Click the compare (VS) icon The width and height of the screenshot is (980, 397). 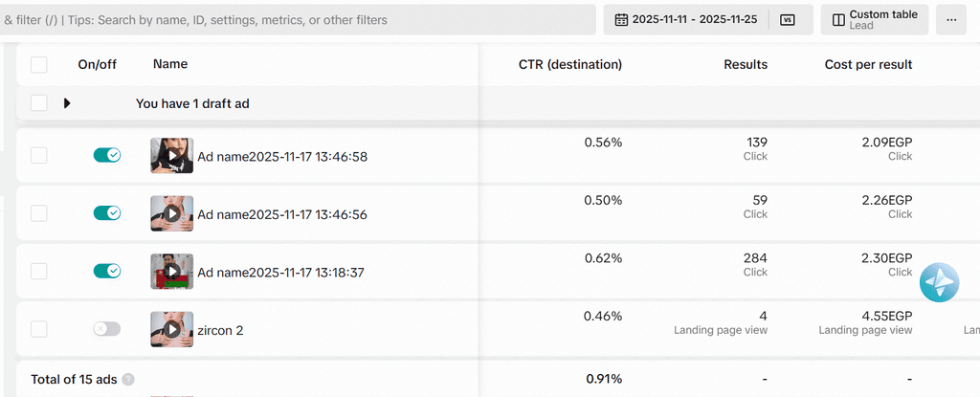pyautogui.click(x=788, y=20)
